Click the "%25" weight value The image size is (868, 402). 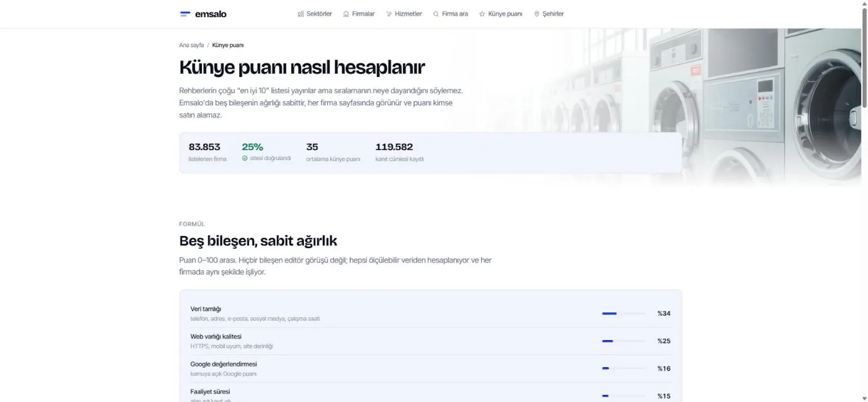click(x=664, y=341)
